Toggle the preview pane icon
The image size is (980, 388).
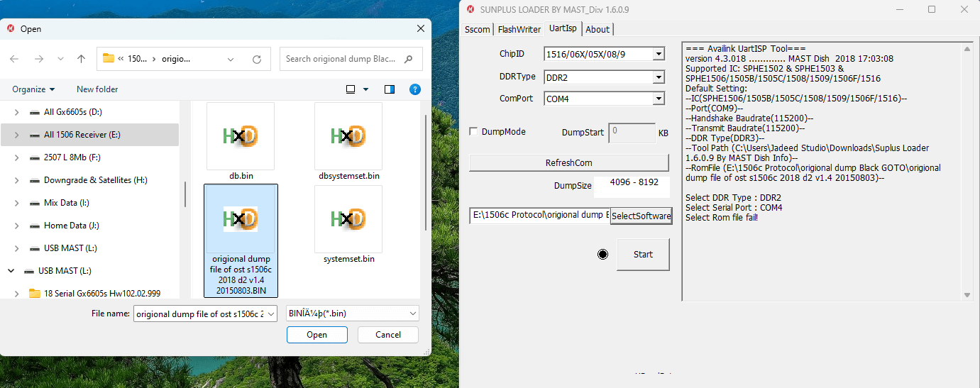point(390,89)
